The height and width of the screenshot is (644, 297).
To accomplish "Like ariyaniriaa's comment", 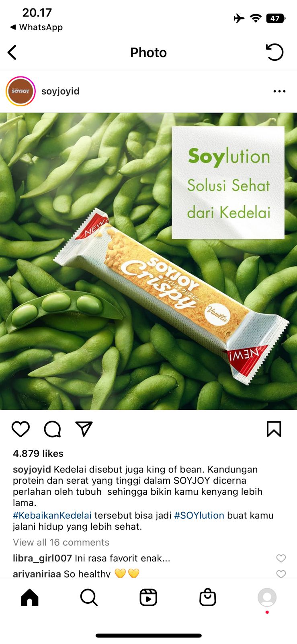I will (x=281, y=574).
